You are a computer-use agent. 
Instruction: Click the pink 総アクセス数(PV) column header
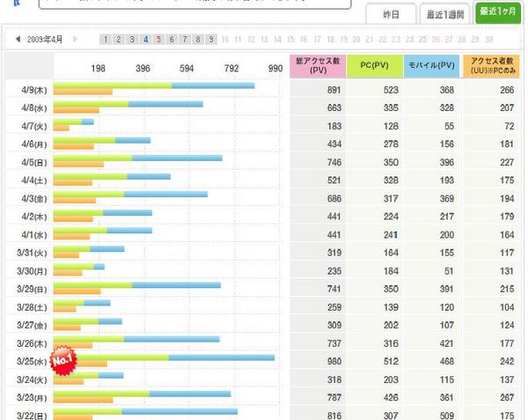coord(318,66)
